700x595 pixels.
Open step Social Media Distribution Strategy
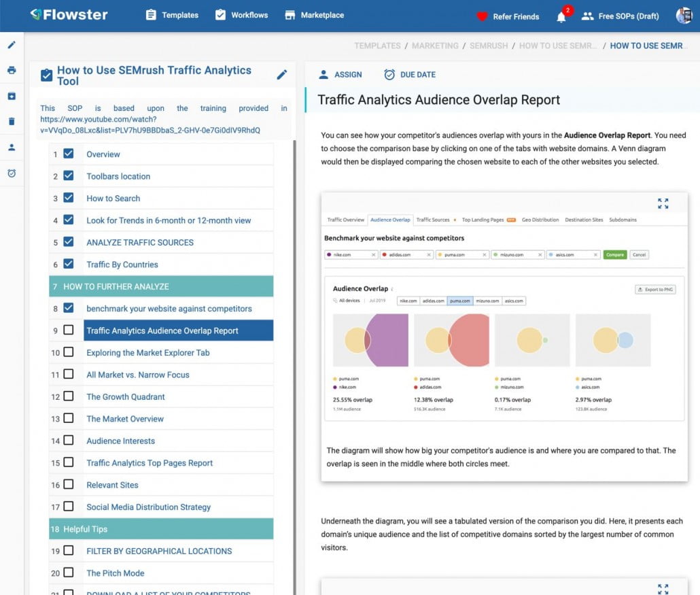(149, 507)
